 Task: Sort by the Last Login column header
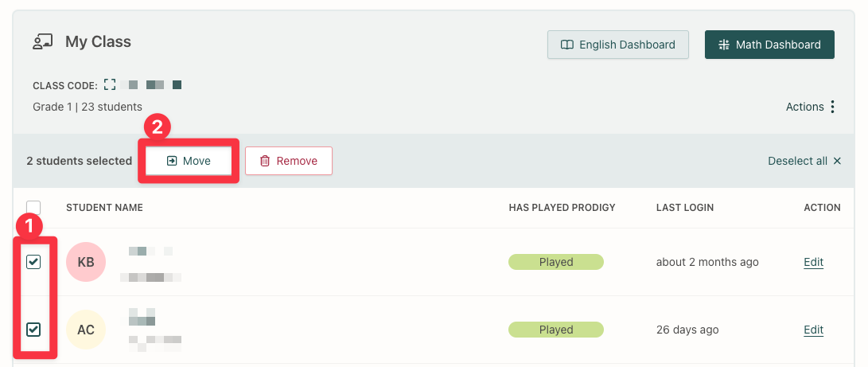(x=684, y=208)
